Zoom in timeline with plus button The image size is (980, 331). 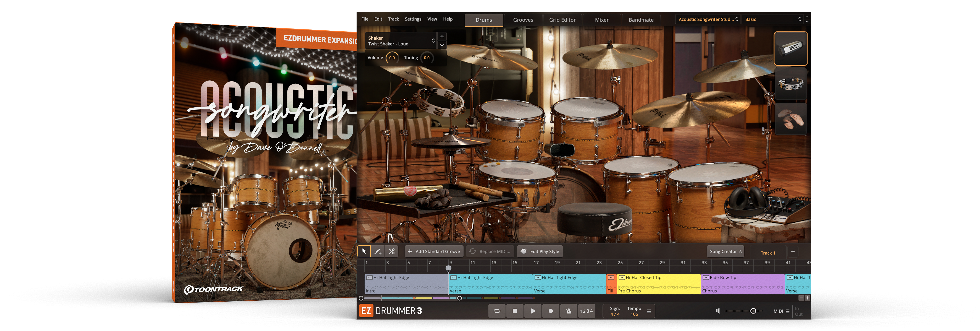click(x=807, y=298)
